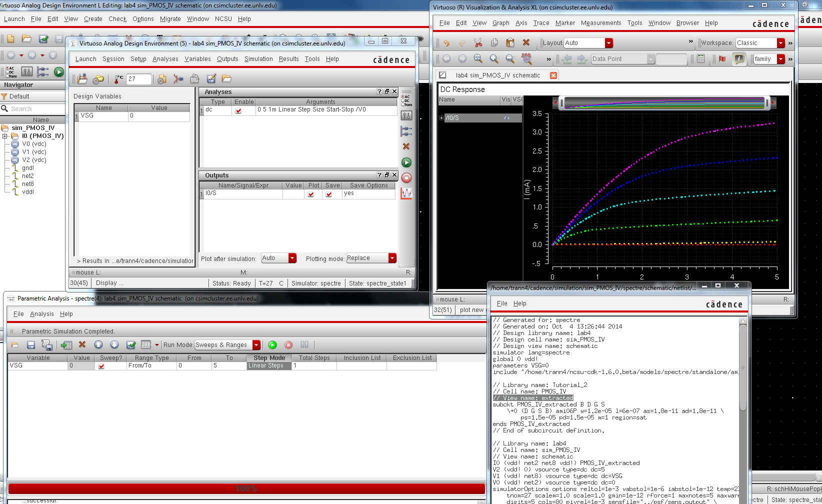Click Save State icon in ADE toolbar

[82, 78]
